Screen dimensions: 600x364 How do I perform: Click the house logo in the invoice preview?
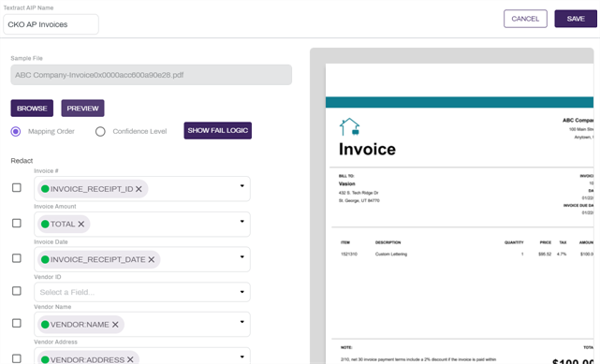[349, 127]
